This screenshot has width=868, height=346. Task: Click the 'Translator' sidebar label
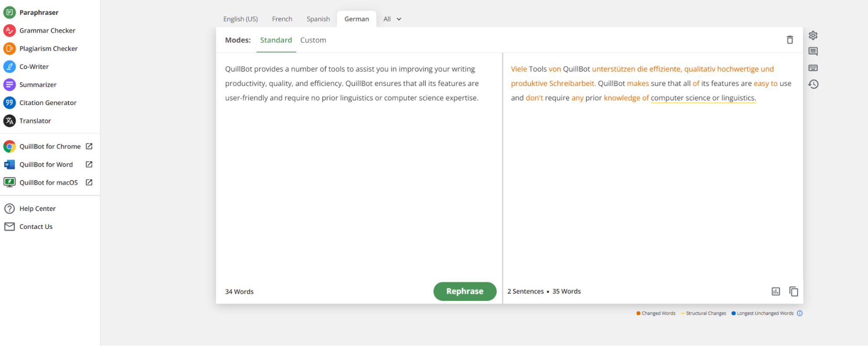click(35, 121)
